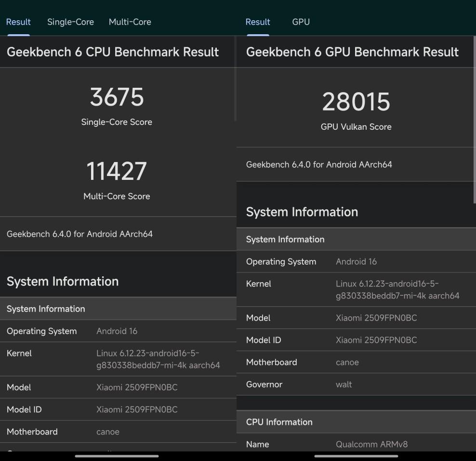Viewport: 476px width, 461px height.
Task: Switch to the Multi-Core tab
Action: (130, 22)
